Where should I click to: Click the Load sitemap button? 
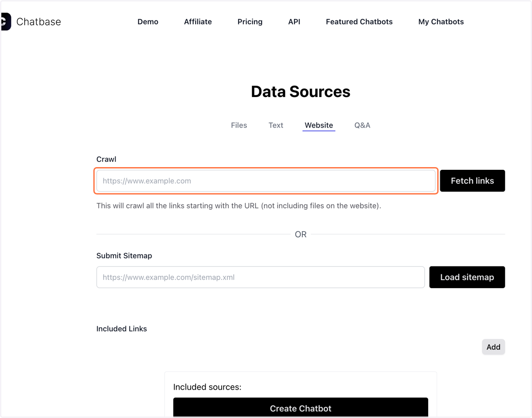(x=467, y=277)
